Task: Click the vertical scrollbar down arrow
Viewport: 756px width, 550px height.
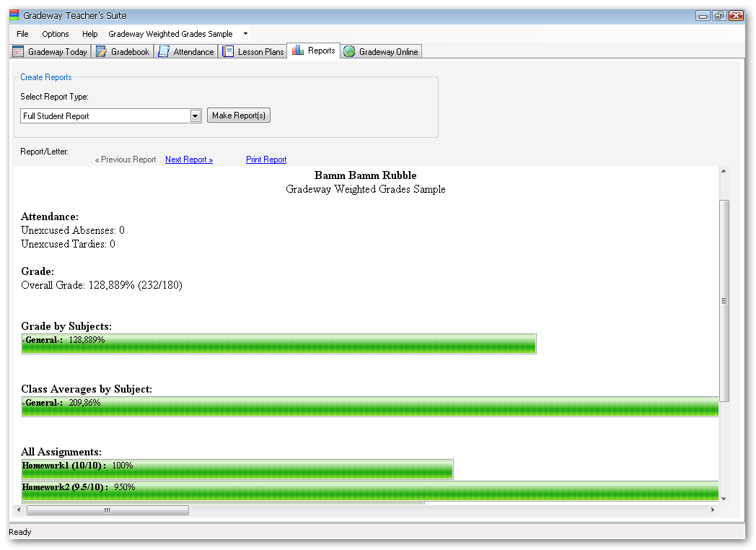Action: 724,498
